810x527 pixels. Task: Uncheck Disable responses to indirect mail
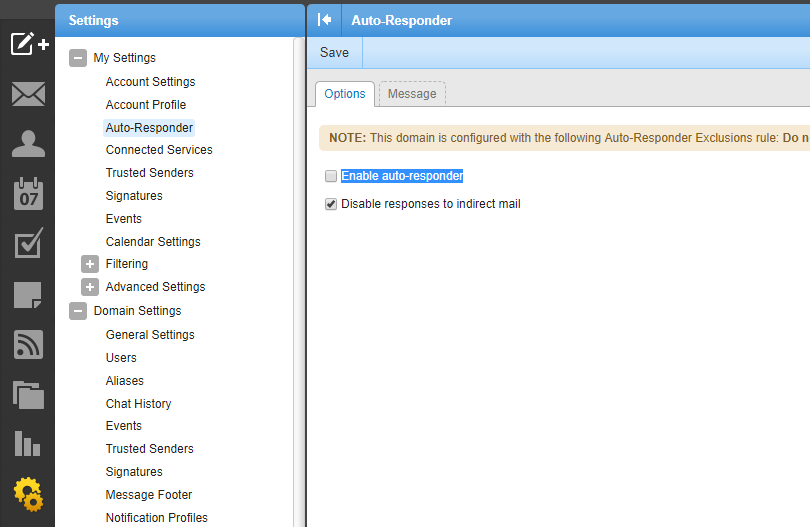coord(331,204)
